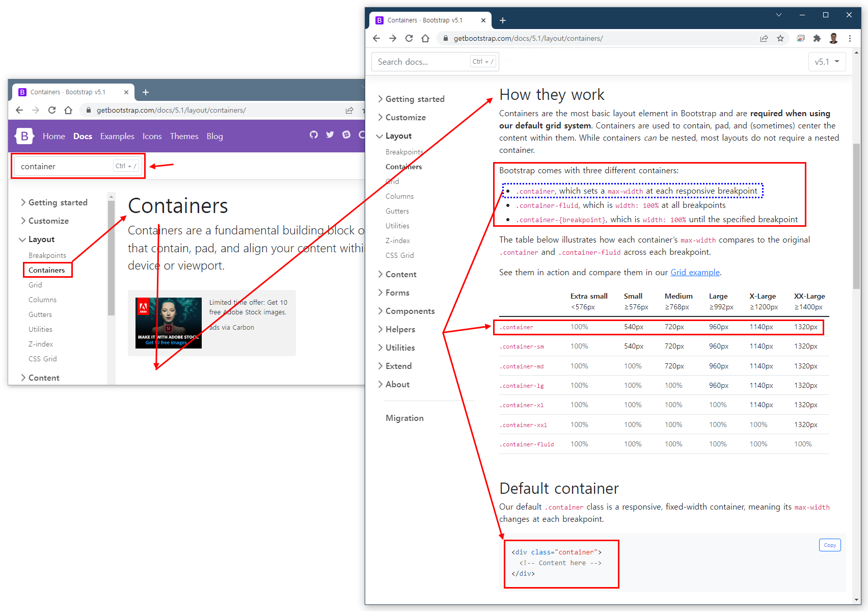The image size is (868, 611).
Task: Open Slack icon in left window navbar
Action: click(x=346, y=135)
